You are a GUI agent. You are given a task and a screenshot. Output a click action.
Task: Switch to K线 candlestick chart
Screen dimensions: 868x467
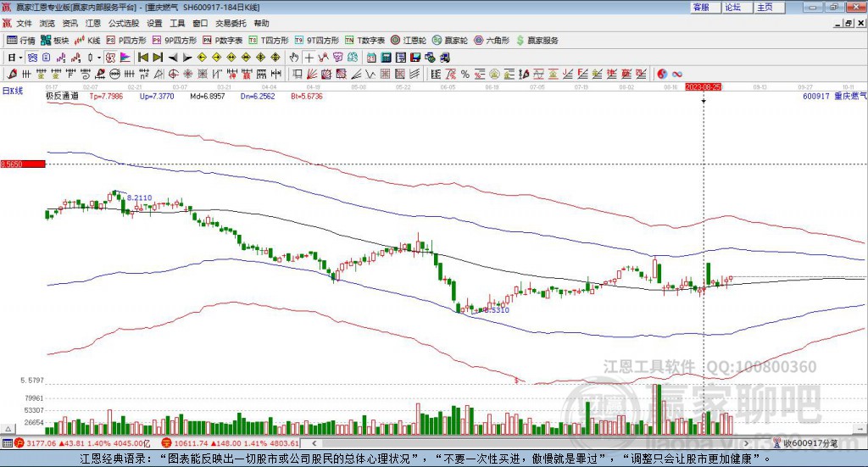pos(87,41)
